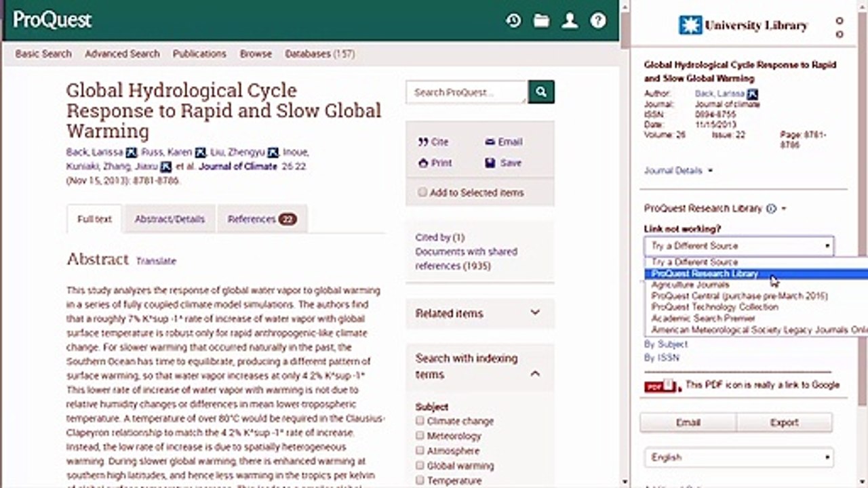This screenshot has width=868, height=488.
Task: Click the Print printer icon
Action: coord(423,163)
